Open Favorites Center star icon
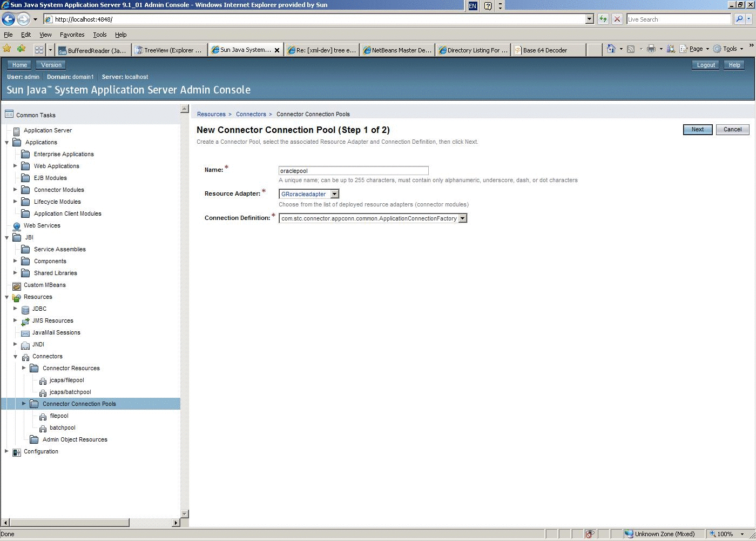Screen dimensions: 756x541 point(7,49)
